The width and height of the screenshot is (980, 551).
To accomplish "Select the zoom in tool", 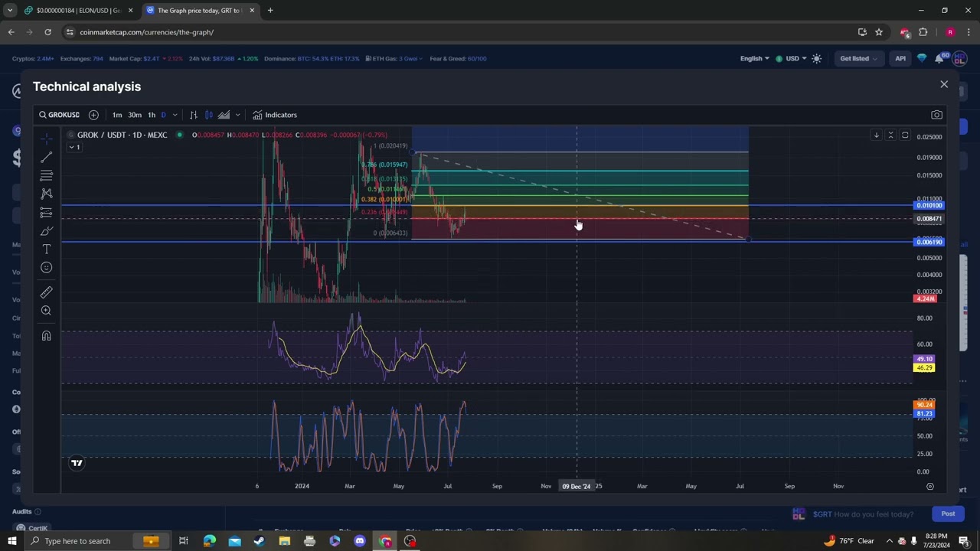I will (x=46, y=311).
